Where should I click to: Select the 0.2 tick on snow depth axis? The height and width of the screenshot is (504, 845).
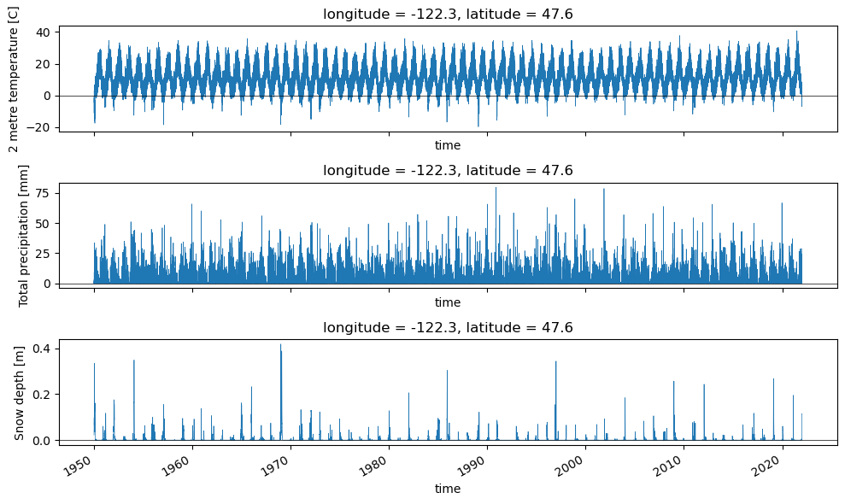click(42, 395)
